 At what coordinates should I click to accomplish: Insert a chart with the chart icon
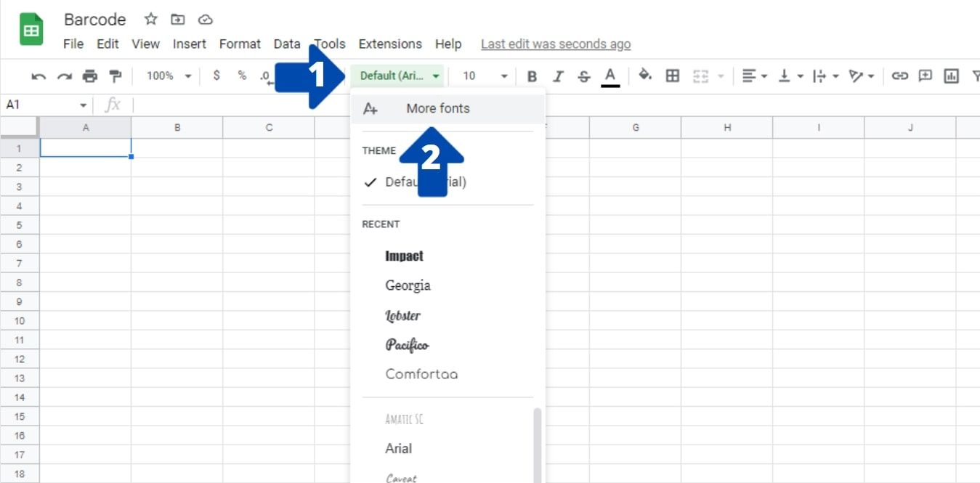click(x=951, y=76)
